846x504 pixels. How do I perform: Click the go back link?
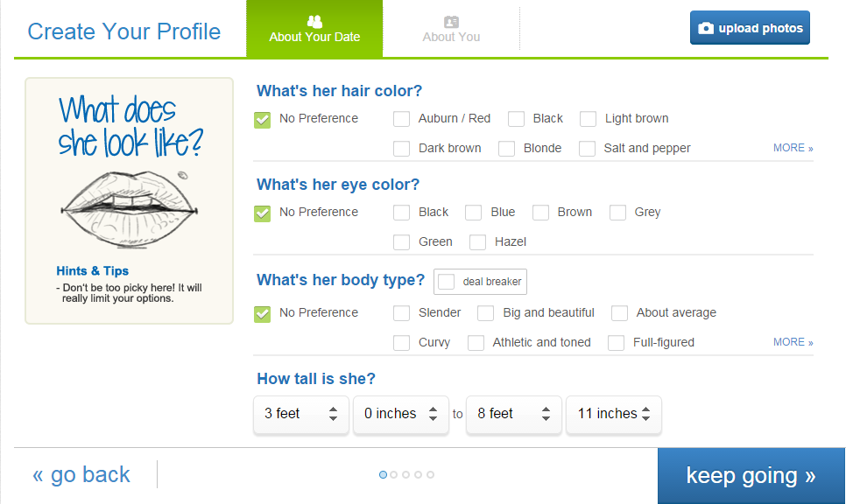tap(81, 473)
